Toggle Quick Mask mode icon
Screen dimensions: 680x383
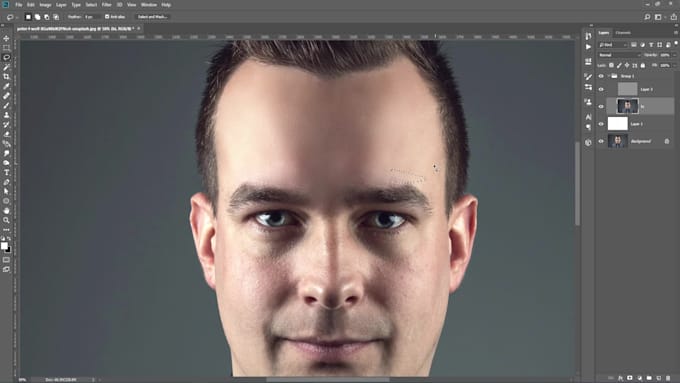6,260
